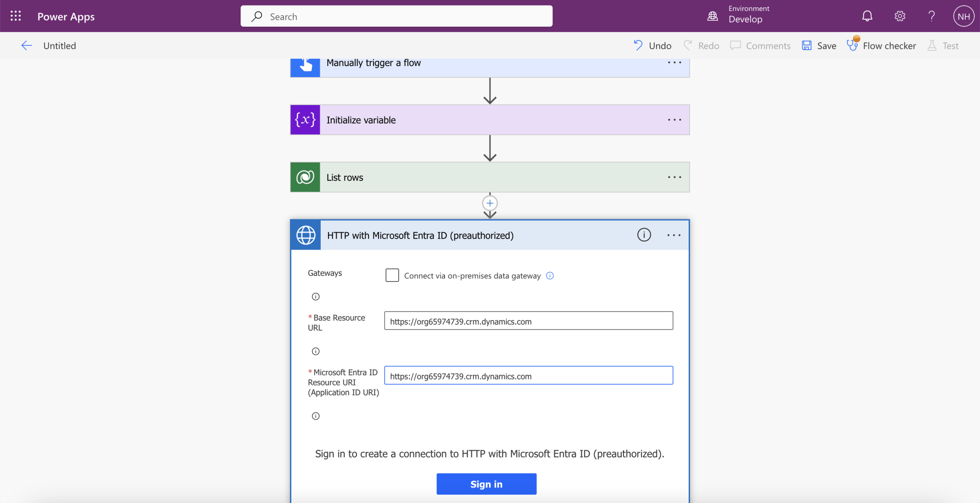Open the app launcher waffle icon

pos(16,16)
